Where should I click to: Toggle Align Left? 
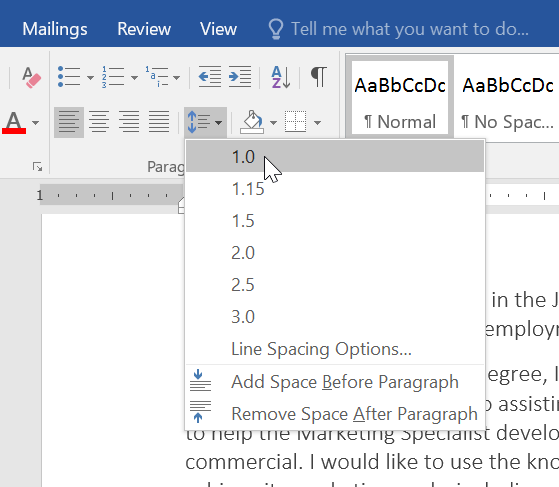click(x=69, y=122)
